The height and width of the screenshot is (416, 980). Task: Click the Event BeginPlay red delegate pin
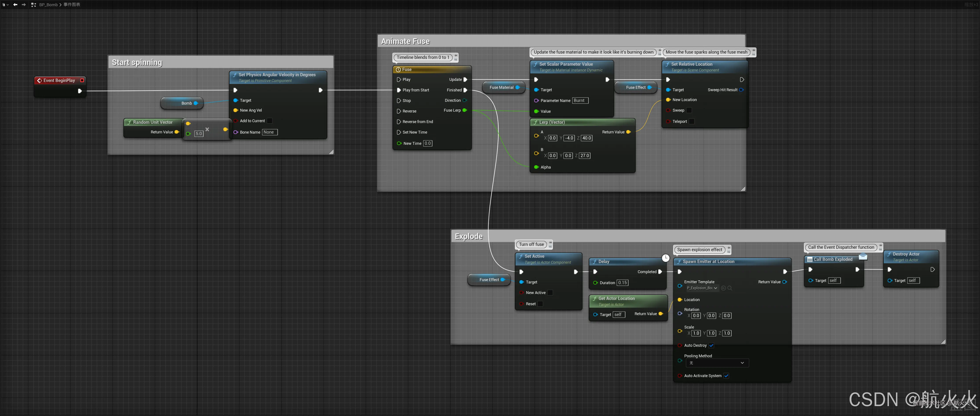tap(82, 80)
